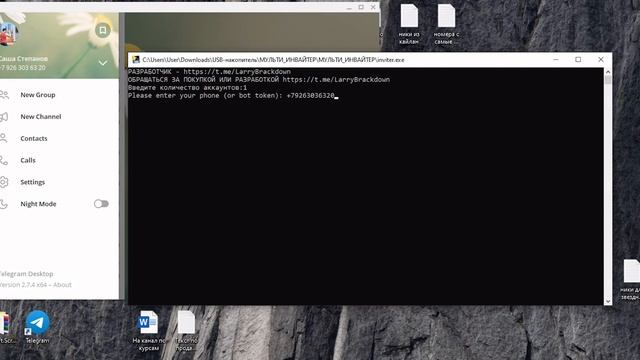Toggle the Night Mode switch
This screenshot has width=640, height=360.
pos(101,204)
